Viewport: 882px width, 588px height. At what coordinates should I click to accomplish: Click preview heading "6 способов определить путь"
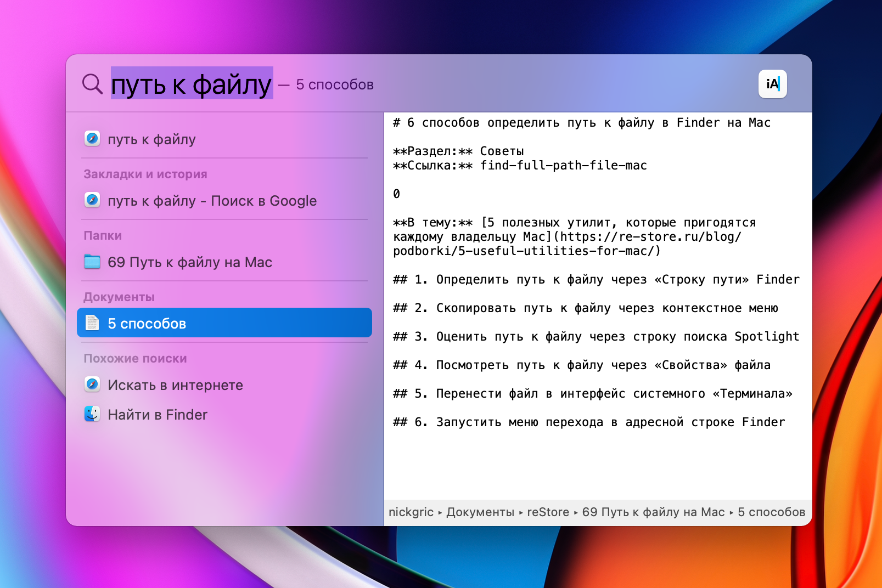coord(582,123)
